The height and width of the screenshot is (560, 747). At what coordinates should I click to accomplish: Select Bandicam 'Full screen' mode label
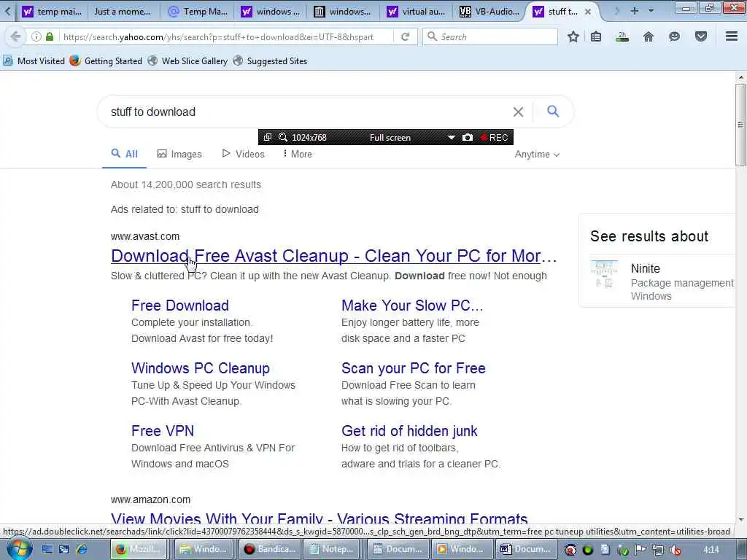coord(390,138)
